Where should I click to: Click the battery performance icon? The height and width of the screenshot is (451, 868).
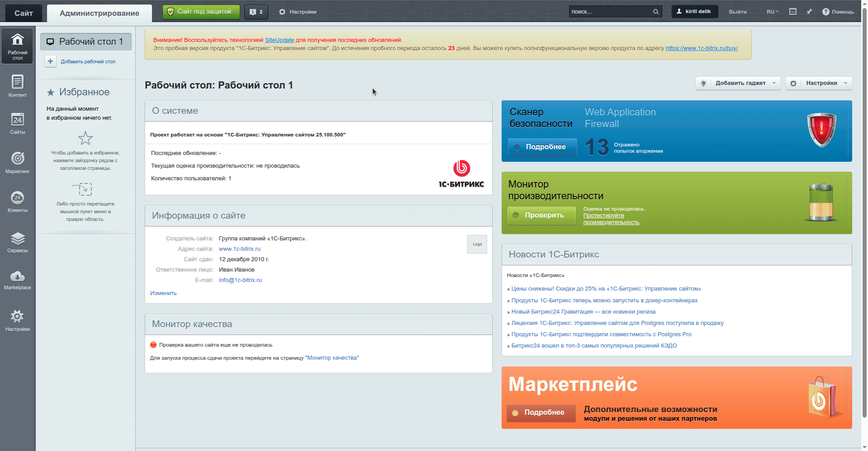click(821, 202)
